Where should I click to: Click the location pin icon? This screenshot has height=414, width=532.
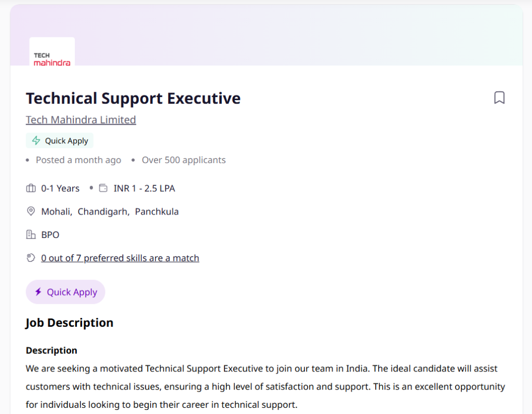click(31, 211)
